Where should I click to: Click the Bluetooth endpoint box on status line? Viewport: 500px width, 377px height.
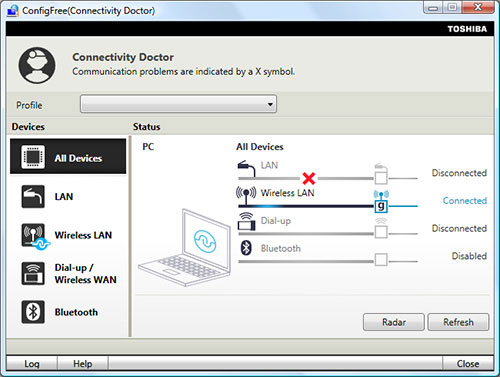point(381,259)
